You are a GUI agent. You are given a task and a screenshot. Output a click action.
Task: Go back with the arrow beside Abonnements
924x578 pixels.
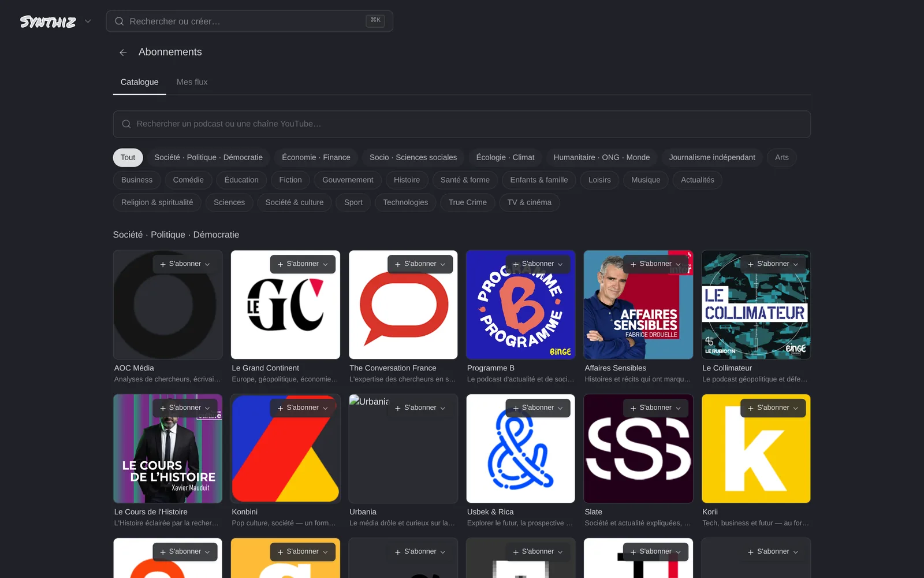[123, 53]
